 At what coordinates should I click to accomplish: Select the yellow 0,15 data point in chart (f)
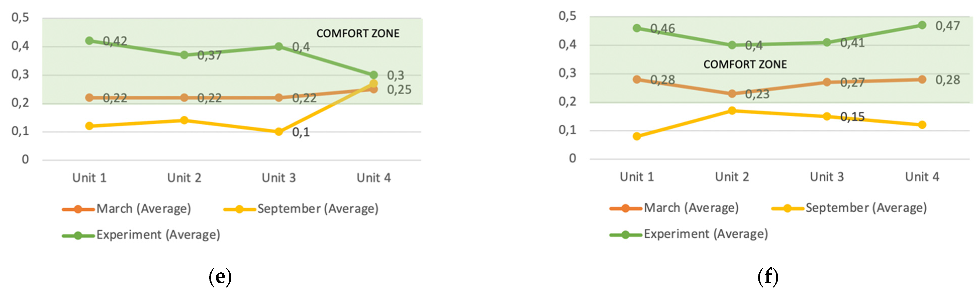pyautogui.click(x=827, y=116)
